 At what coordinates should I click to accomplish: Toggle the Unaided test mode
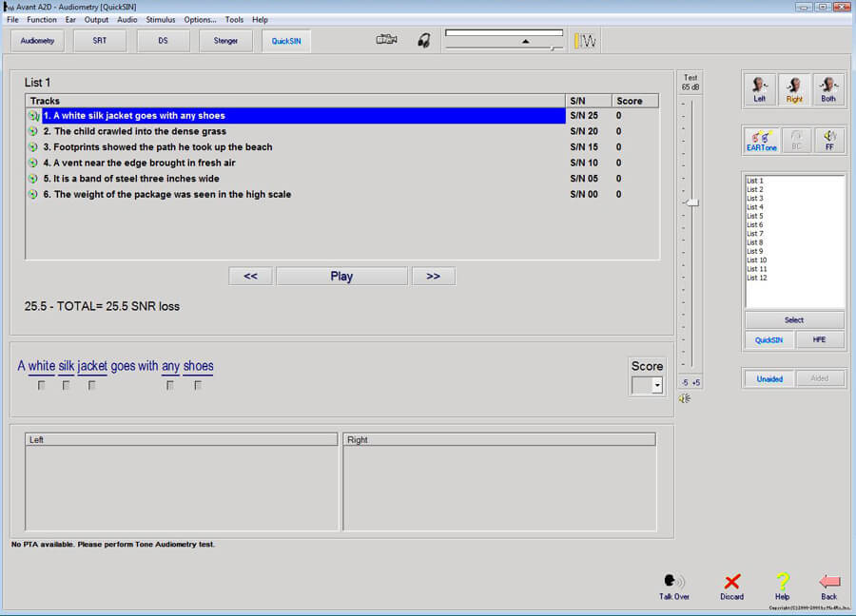coord(768,378)
